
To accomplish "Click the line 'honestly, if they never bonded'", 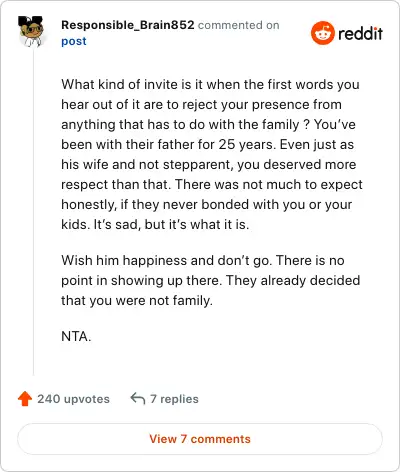I will (x=207, y=204).
